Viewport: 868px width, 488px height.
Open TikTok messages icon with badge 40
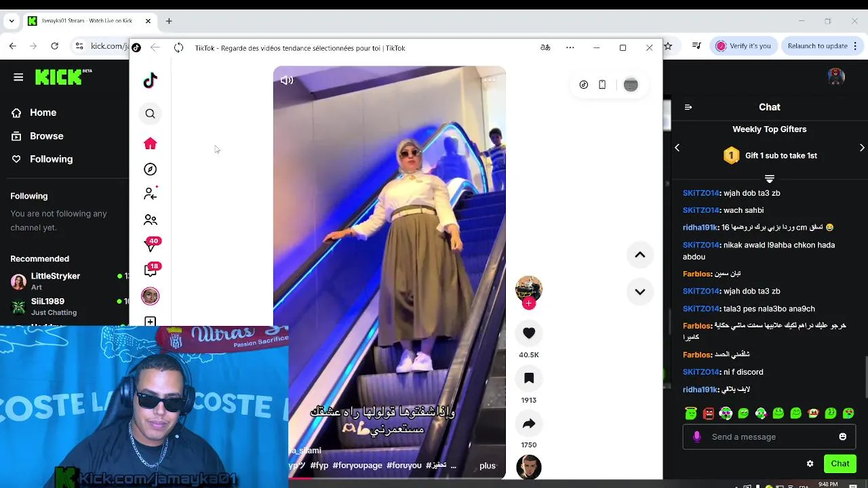pos(151,245)
